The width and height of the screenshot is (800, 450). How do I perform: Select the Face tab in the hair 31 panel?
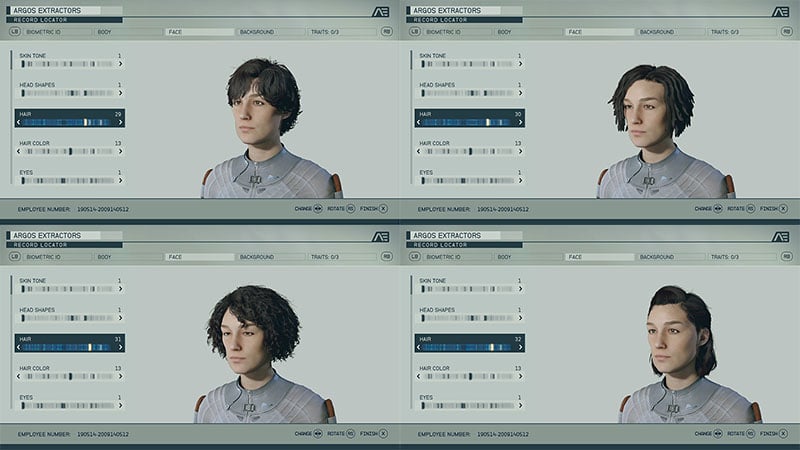point(199,257)
